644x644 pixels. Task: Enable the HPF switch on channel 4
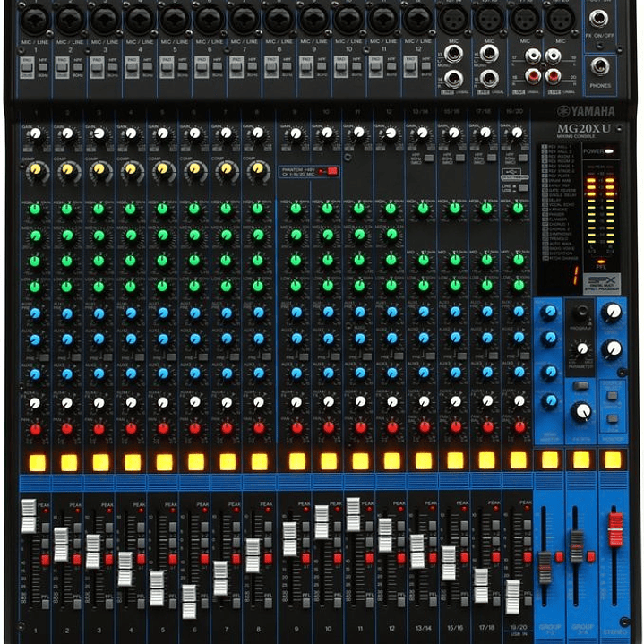148,65
